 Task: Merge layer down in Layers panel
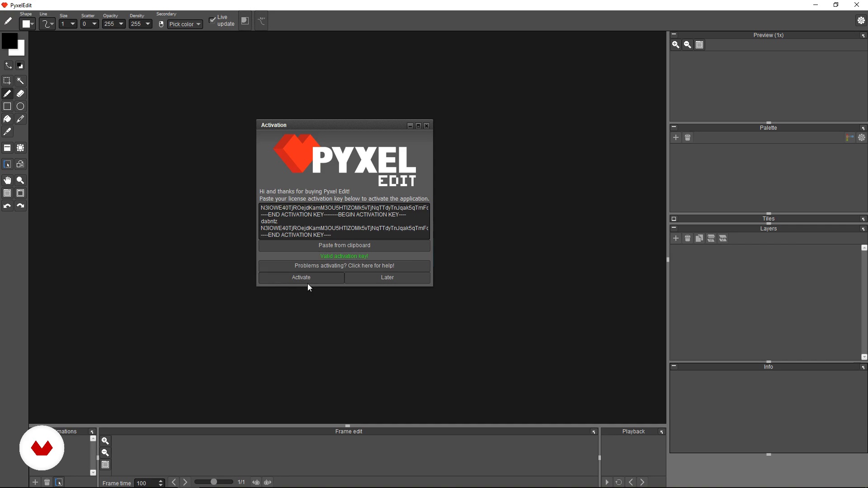[711, 238]
